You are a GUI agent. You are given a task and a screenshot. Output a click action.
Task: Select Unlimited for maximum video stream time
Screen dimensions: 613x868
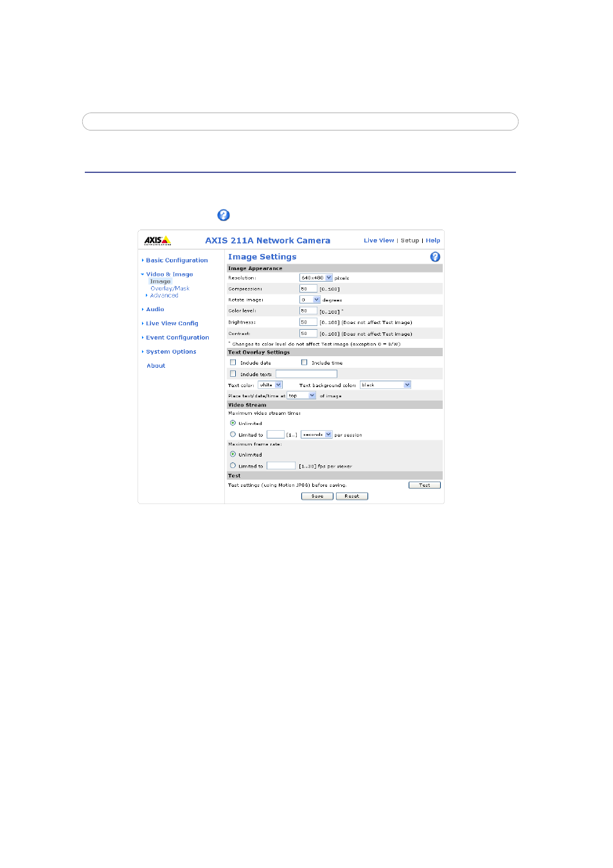click(233, 423)
